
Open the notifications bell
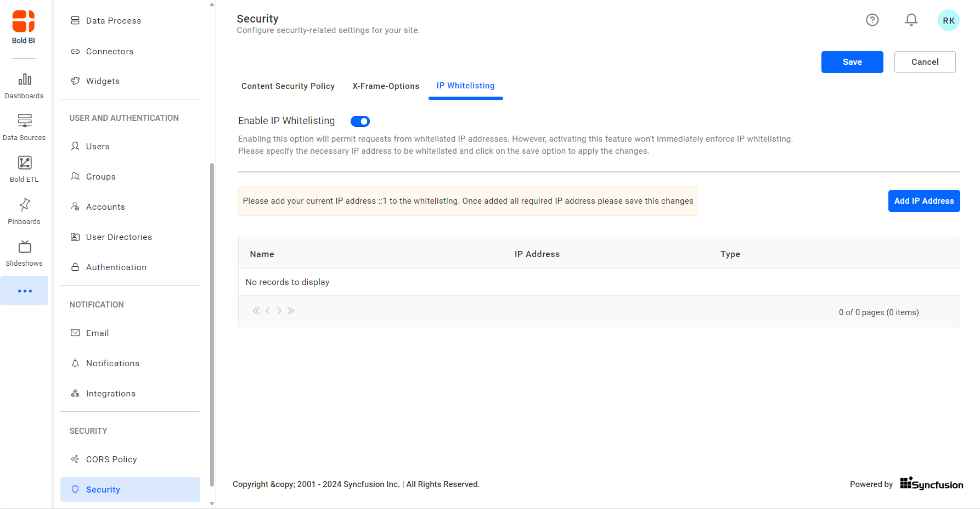(x=911, y=20)
